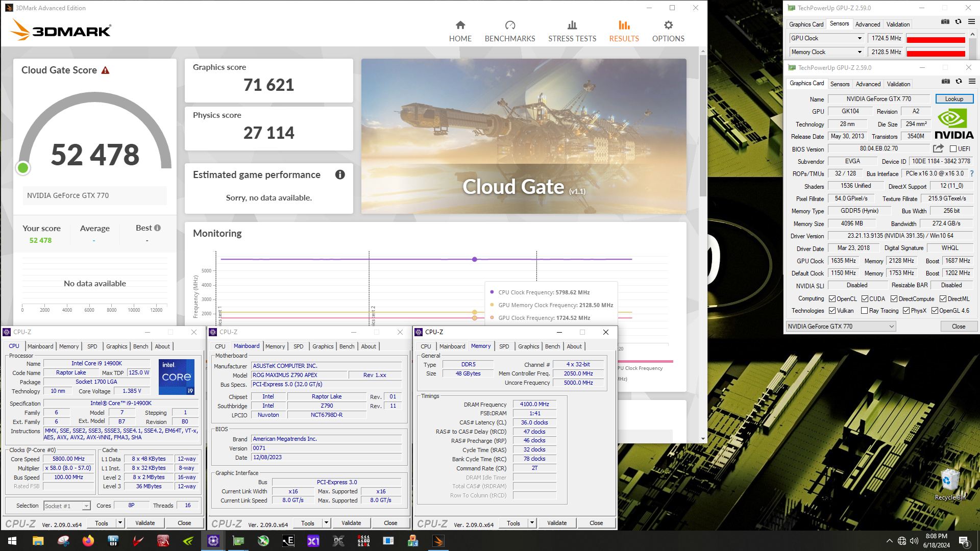The height and width of the screenshot is (551, 980).
Task: Click Validate in the CPU-Z CPU window
Action: point(145,523)
